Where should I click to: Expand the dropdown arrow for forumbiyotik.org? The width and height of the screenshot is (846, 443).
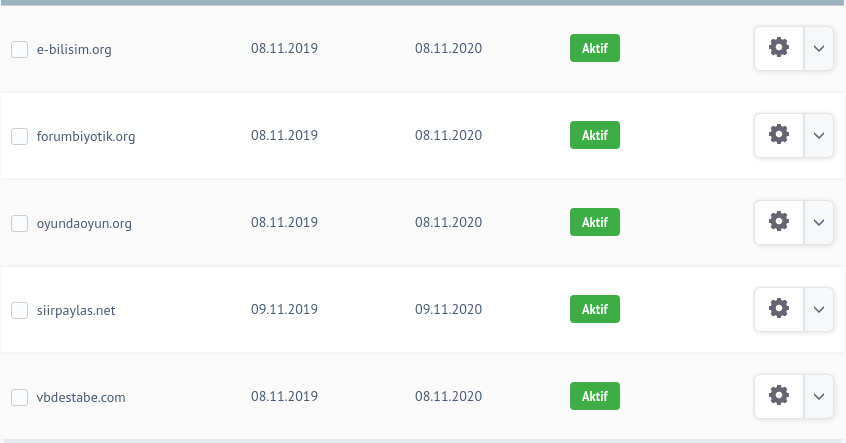(818, 135)
